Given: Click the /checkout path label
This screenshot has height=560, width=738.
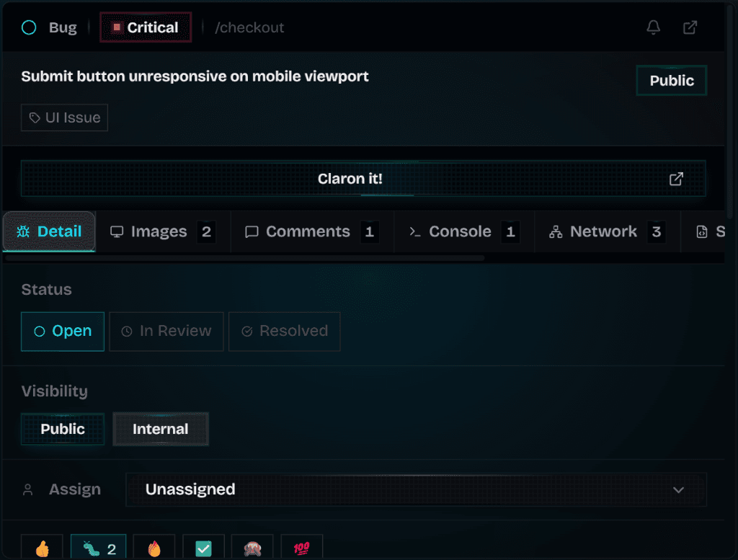Looking at the screenshot, I should (249, 27).
